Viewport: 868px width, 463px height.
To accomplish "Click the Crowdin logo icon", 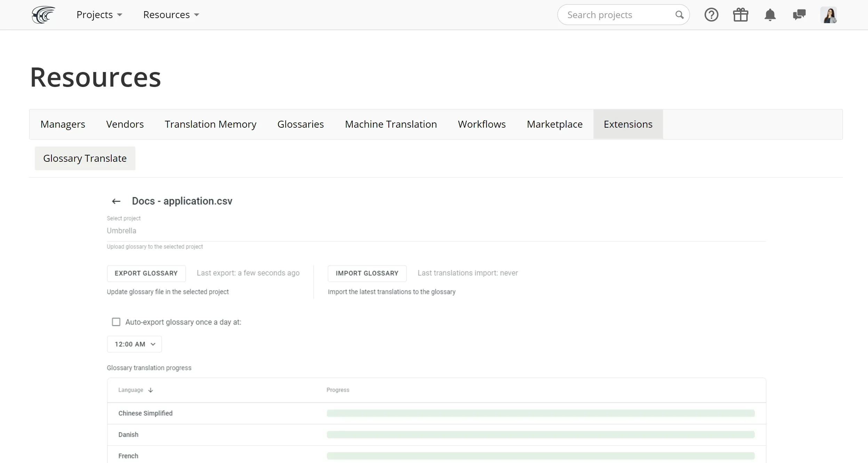I will pos(43,15).
